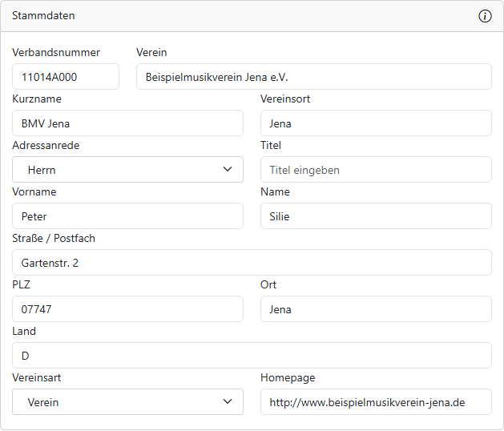Click the 'Straße / Postfach' label text
The image size is (504, 431).
pyautogui.click(x=54, y=238)
